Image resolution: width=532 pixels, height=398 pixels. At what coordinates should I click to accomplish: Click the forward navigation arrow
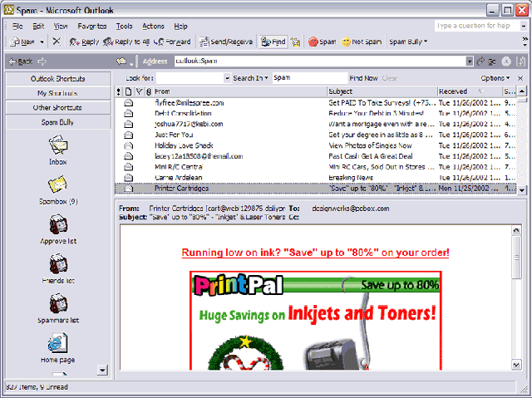click(x=42, y=61)
